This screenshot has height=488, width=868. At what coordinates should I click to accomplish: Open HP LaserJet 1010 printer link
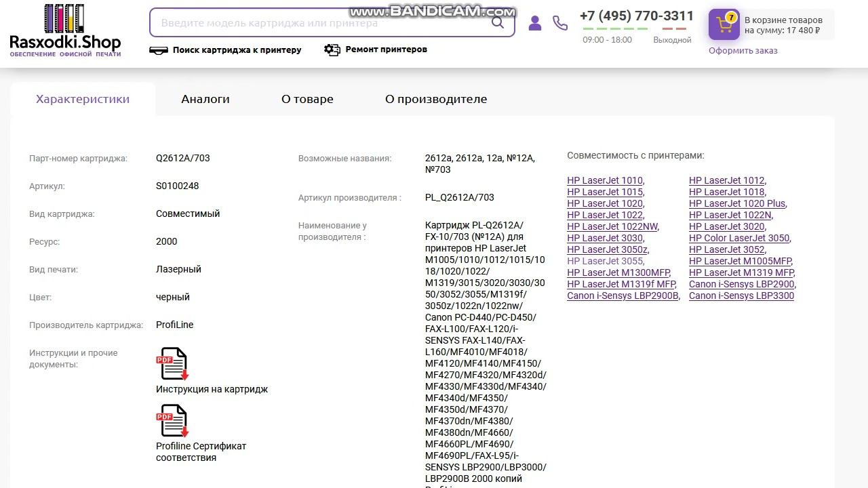[605, 180]
